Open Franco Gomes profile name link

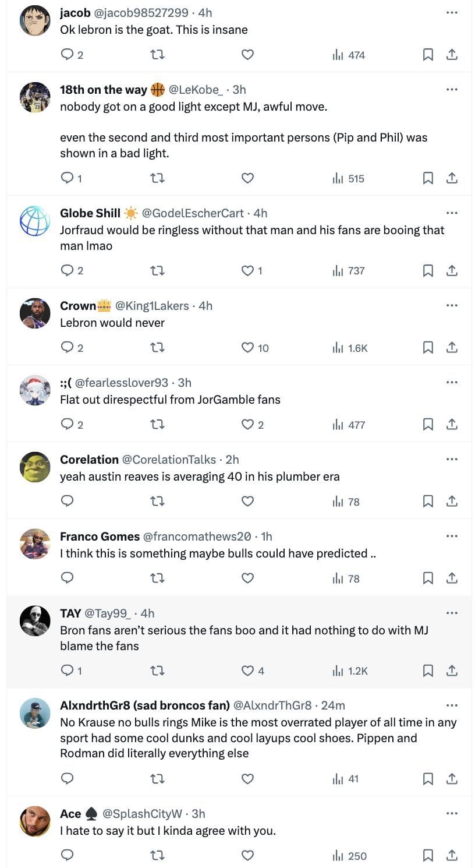coord(100,537)
